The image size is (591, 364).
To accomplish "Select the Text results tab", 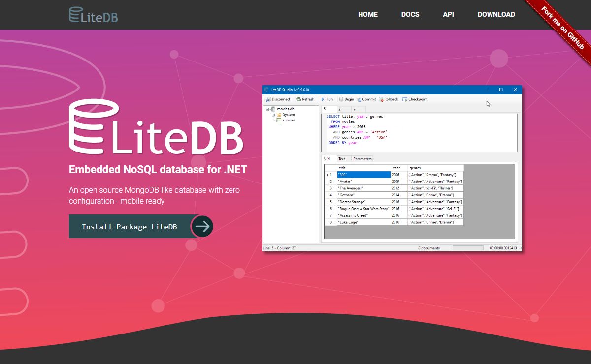I will point(343,159).
